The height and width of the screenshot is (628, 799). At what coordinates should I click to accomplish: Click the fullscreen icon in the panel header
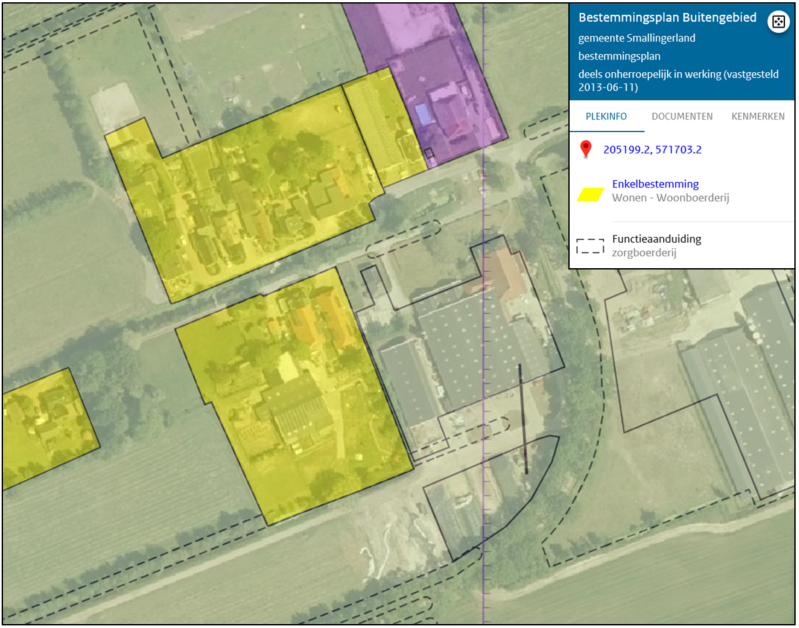[778, 22]
